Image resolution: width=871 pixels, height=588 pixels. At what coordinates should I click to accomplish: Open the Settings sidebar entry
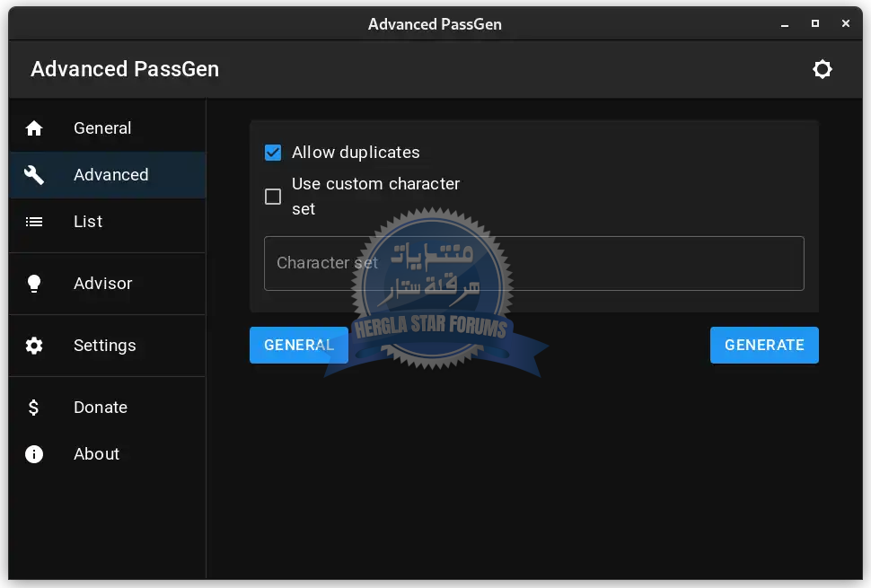[104, 346]
